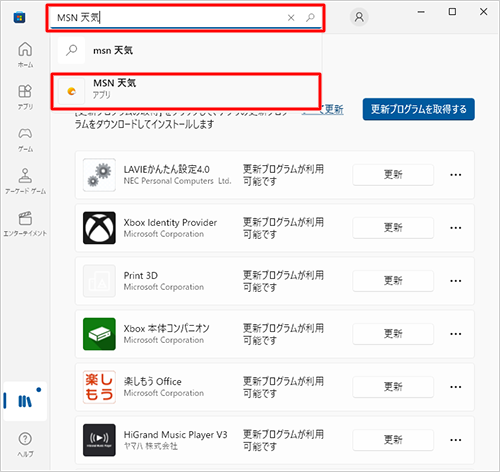Click the HiGrand Music Player V3 icon

click(x=99, y=440)
